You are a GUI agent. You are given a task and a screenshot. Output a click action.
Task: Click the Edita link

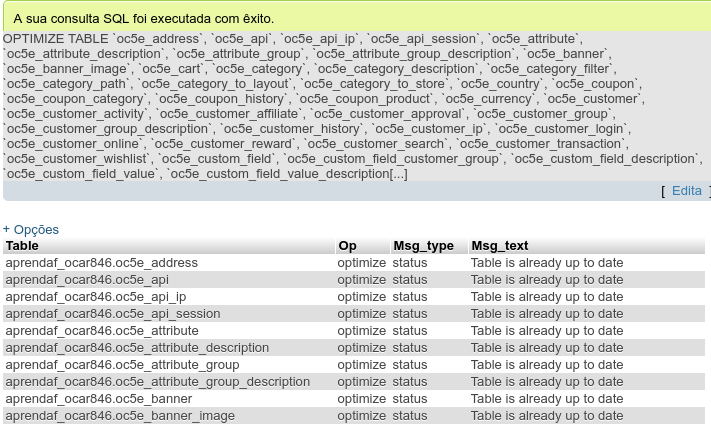click(x=686, y=191)
